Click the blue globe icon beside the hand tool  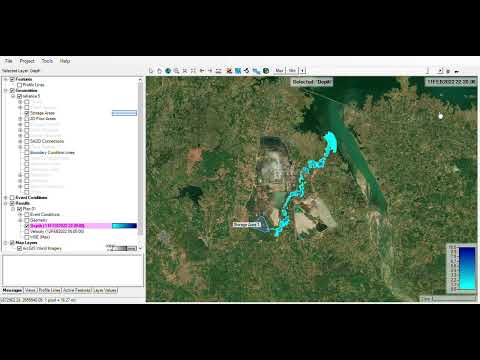(168, 71)
